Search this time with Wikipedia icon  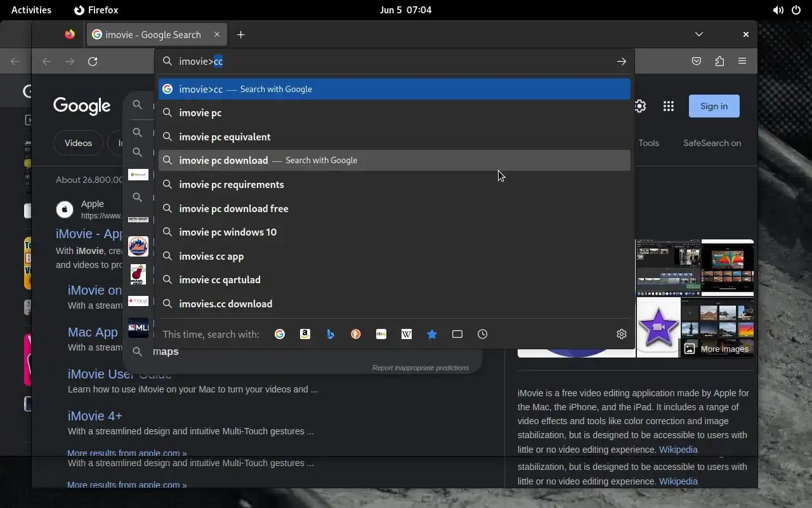point(407,334)
